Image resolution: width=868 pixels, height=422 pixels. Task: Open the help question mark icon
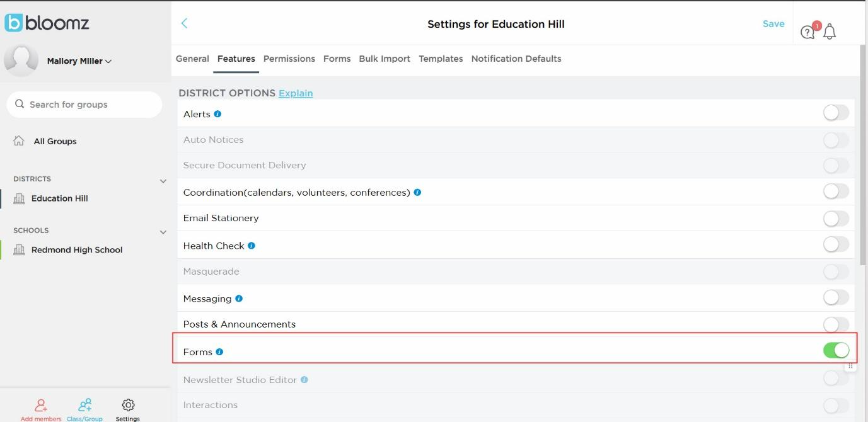pyautogui.click(x=807, y=33)
